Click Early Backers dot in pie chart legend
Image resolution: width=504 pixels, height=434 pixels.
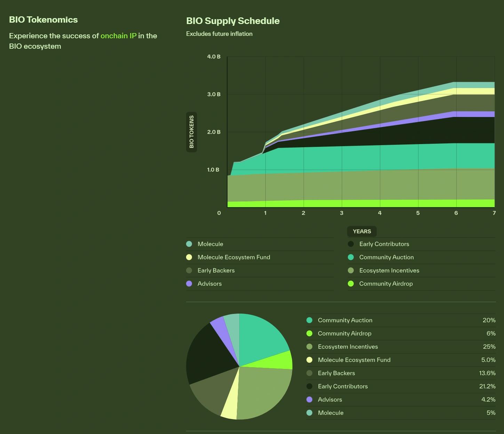309,373
